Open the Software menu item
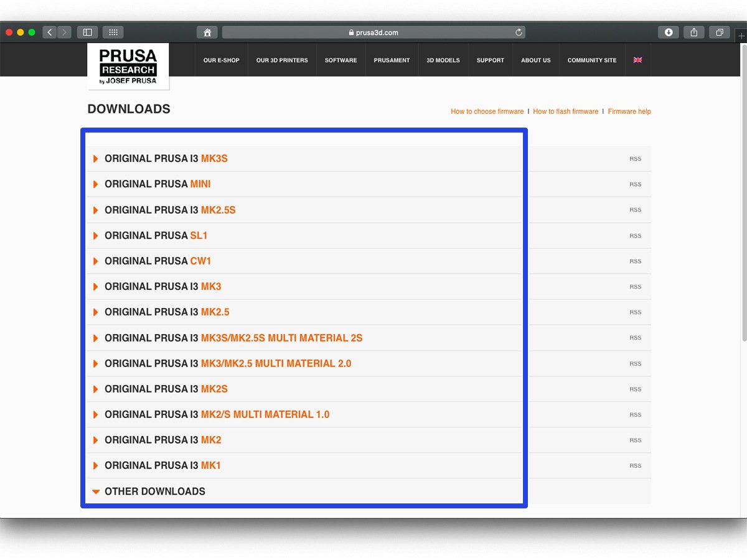 click(x=341, y=60)
